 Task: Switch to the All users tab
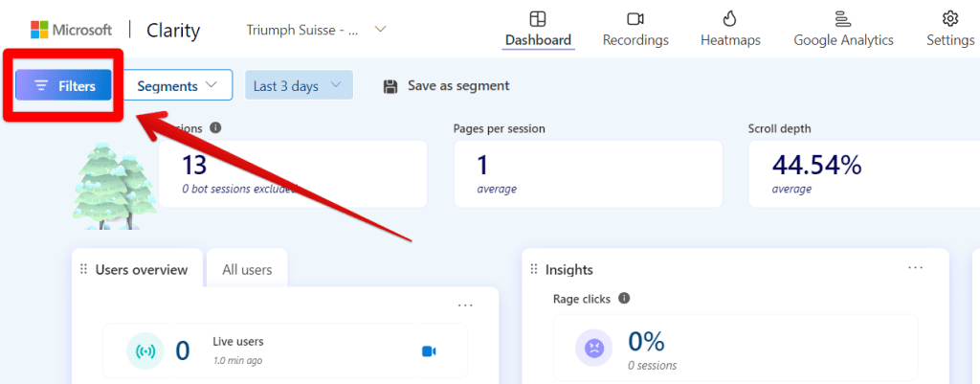click(x=247, y=269)
